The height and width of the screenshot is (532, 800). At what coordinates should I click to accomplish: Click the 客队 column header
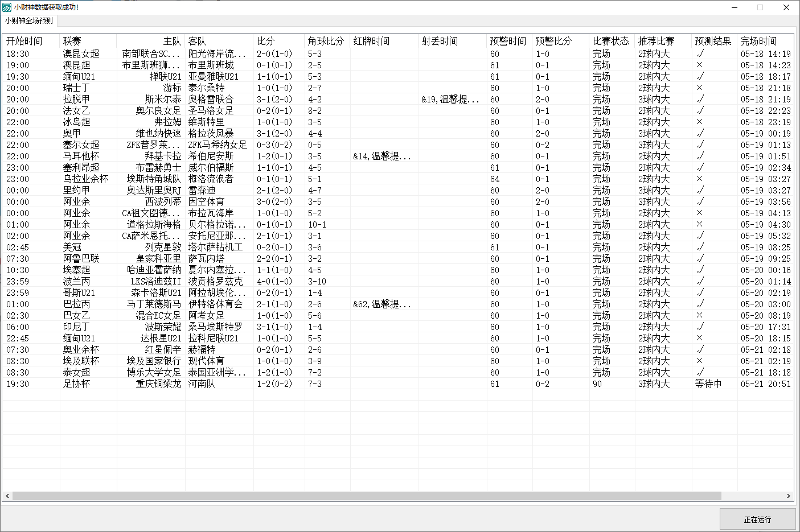pos(219,41)
